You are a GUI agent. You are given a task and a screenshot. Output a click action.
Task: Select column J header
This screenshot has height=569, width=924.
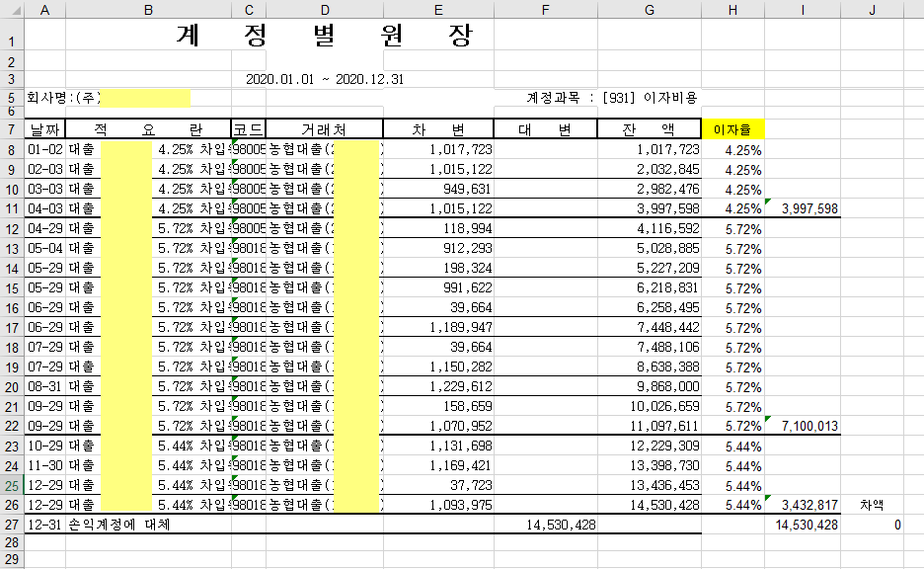(x=872, y=10)
